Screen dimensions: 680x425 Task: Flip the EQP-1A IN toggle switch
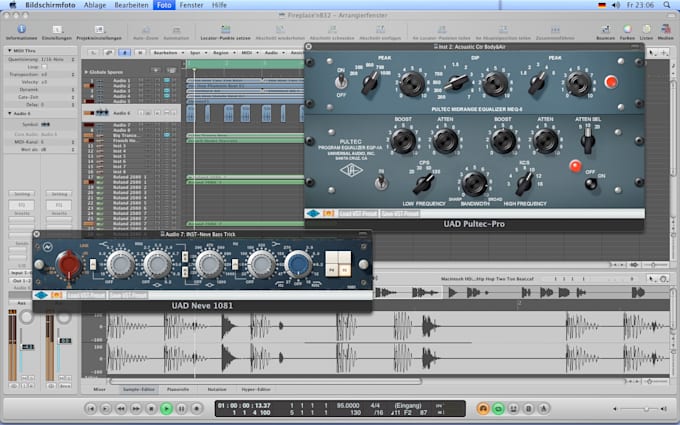pos(381,182)
